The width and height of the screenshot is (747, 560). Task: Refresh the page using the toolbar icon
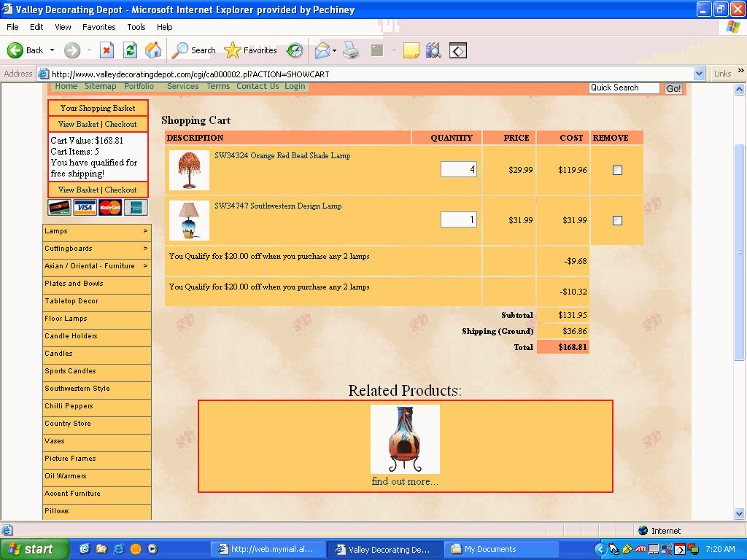[x=130, y=50]
